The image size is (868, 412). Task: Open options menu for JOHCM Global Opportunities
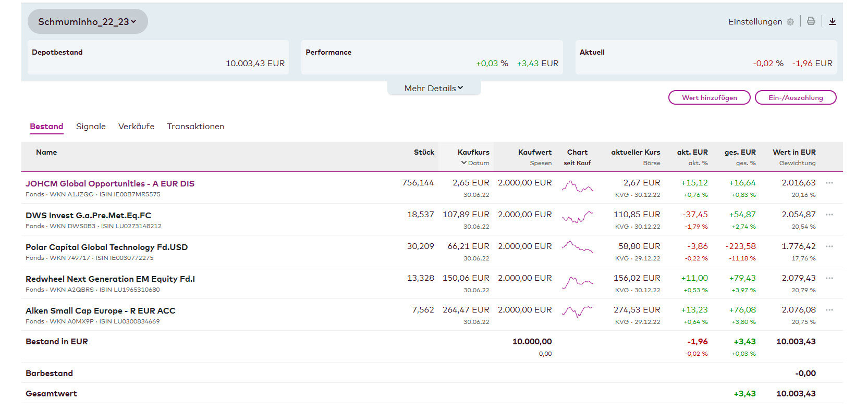click(829, 183)
